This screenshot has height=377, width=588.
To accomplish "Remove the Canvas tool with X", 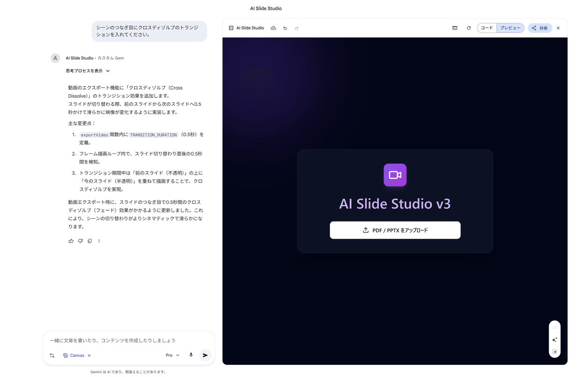I will pyautogui.click(x=89, y=355).
